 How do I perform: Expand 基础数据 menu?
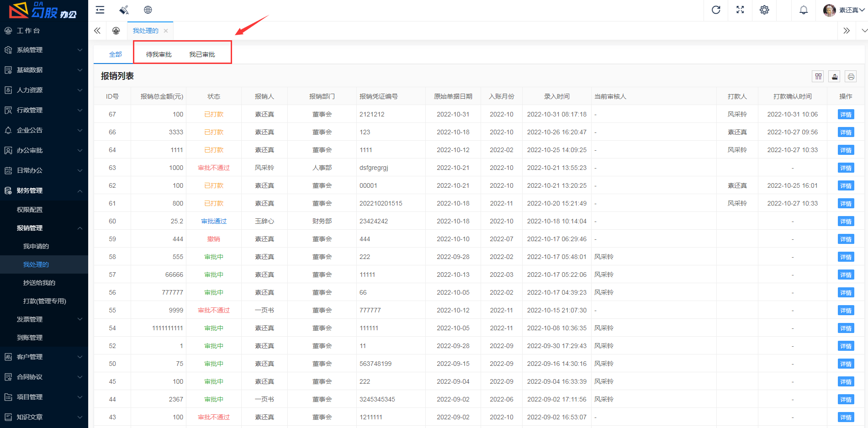[44, 70]
